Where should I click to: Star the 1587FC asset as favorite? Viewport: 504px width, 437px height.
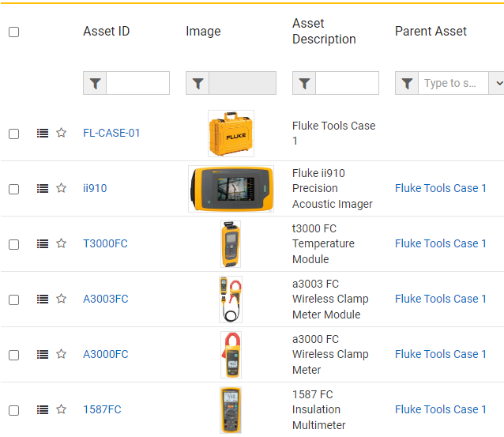click(61, 409)
